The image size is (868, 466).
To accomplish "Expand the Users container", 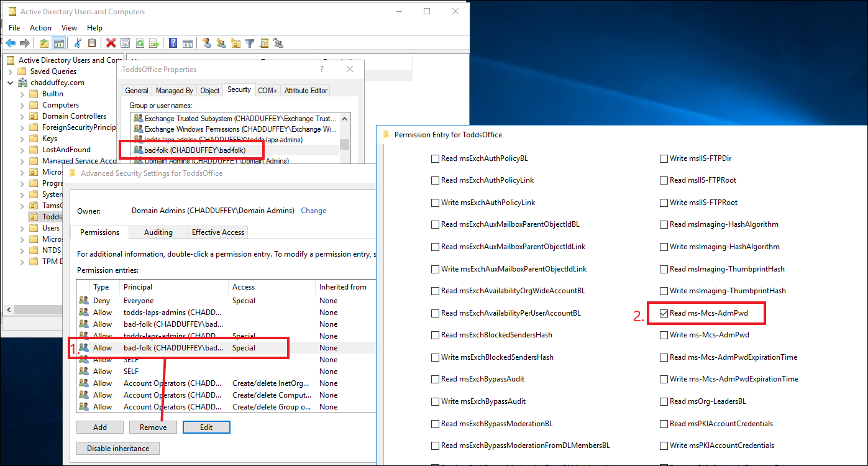I will (x=22, y=228).
